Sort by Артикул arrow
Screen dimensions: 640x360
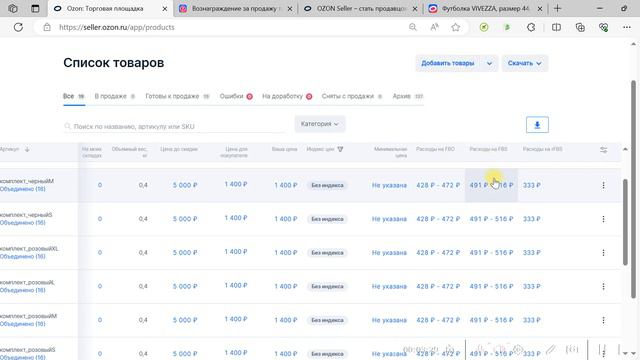tap(27, 149)
